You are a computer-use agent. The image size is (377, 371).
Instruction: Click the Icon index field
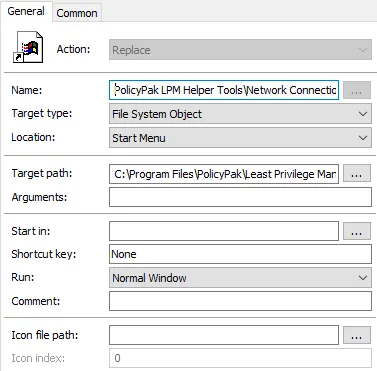[240, 358]
